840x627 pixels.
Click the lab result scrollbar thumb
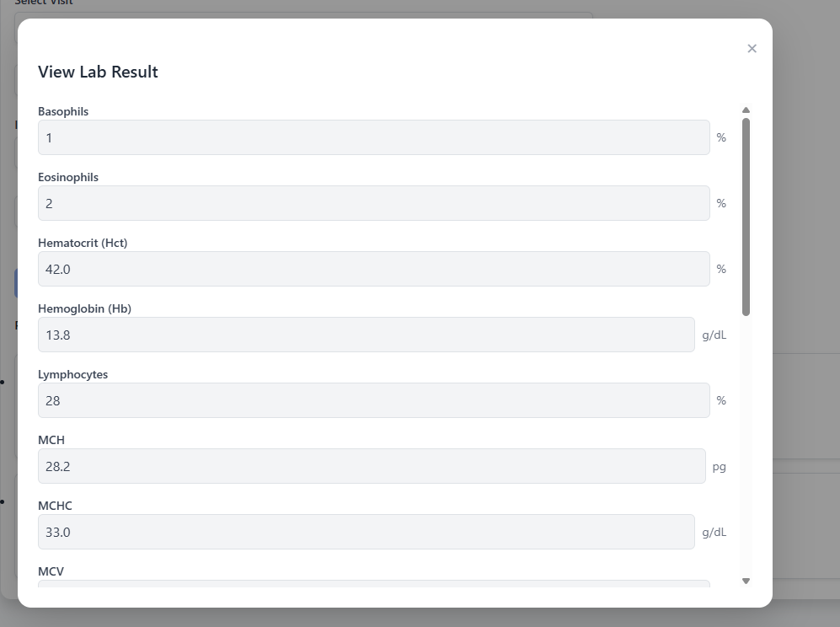(746, 217)
